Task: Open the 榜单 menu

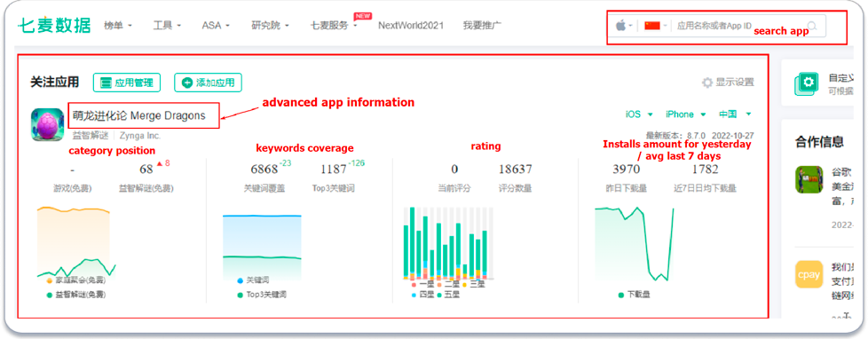Action: tap(118, 26)
